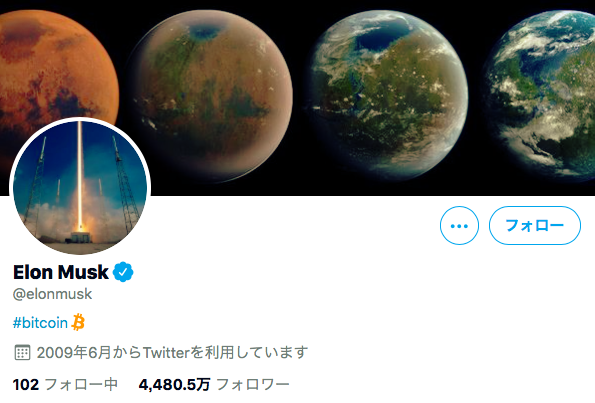
Task: Click the calendar icon beside the join date
Action: pyautogui.click(x=22, y=353)
